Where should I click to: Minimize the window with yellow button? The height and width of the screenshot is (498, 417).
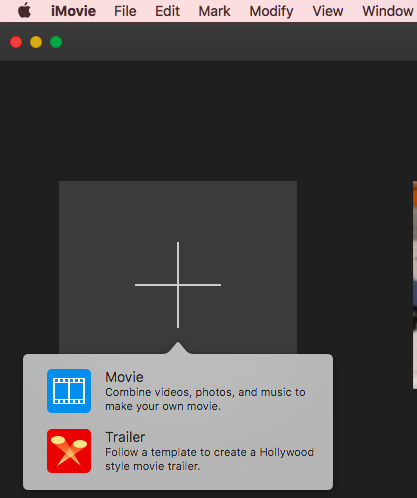36,42
